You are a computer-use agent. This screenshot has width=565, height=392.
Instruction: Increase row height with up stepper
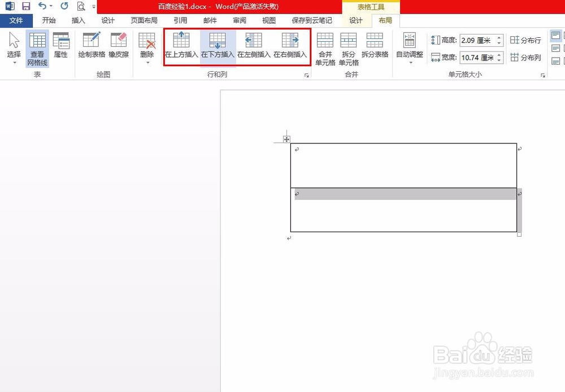(499, 37)
